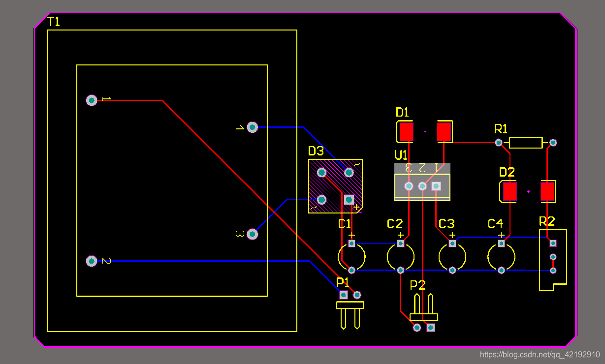Select the R1 designator label
The width and height of the screenshot is (605, 364).
coord(501,129)
